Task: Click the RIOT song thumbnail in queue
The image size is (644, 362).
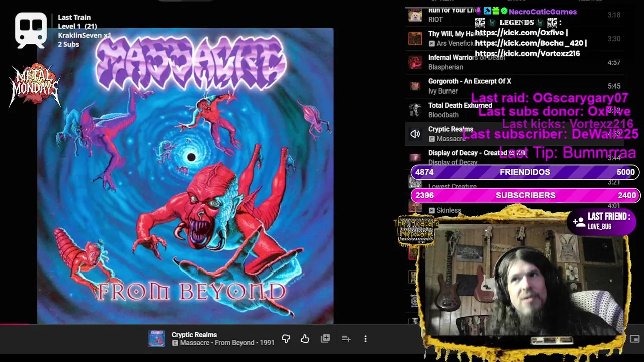Action: tap(415, 15)
